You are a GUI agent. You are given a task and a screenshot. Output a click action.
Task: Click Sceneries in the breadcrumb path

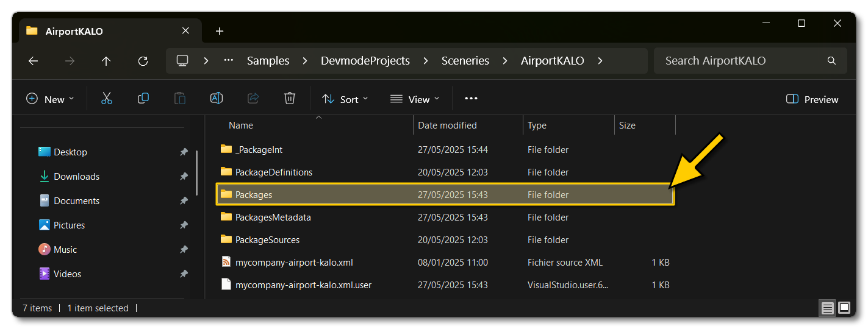pyautogui.click(x=465, y=61)
